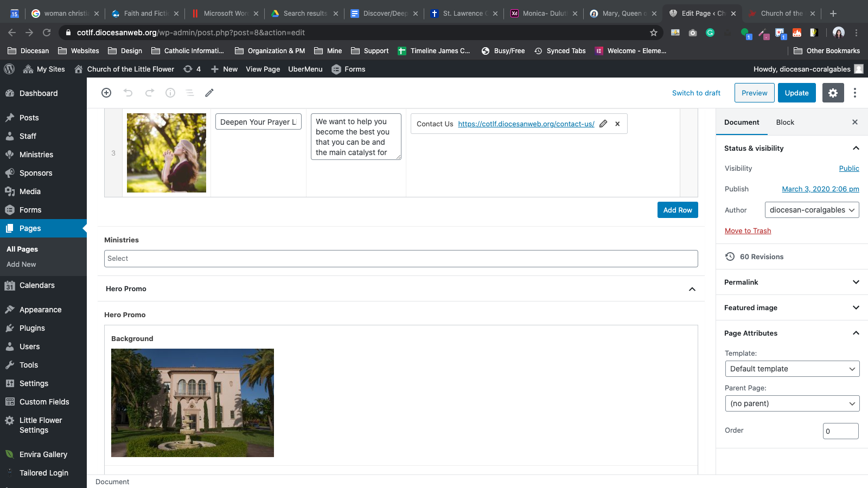Remove the Contact Us link with X
The height and width of the screenshot is (488, 868).
(617, 124)
